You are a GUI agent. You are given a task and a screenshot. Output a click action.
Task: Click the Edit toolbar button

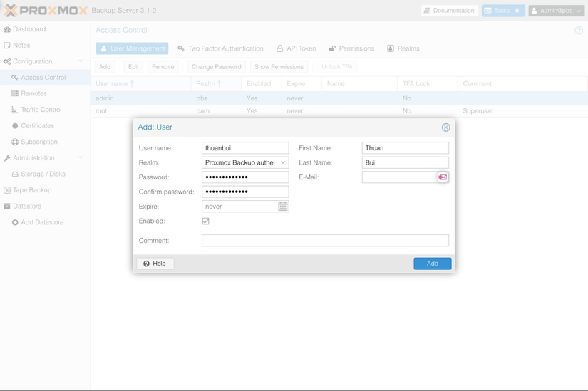coord(133,67)
